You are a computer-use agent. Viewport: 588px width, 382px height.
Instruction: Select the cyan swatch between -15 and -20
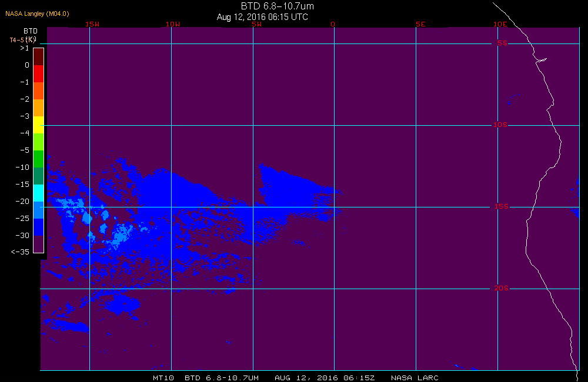click(39, 193)
